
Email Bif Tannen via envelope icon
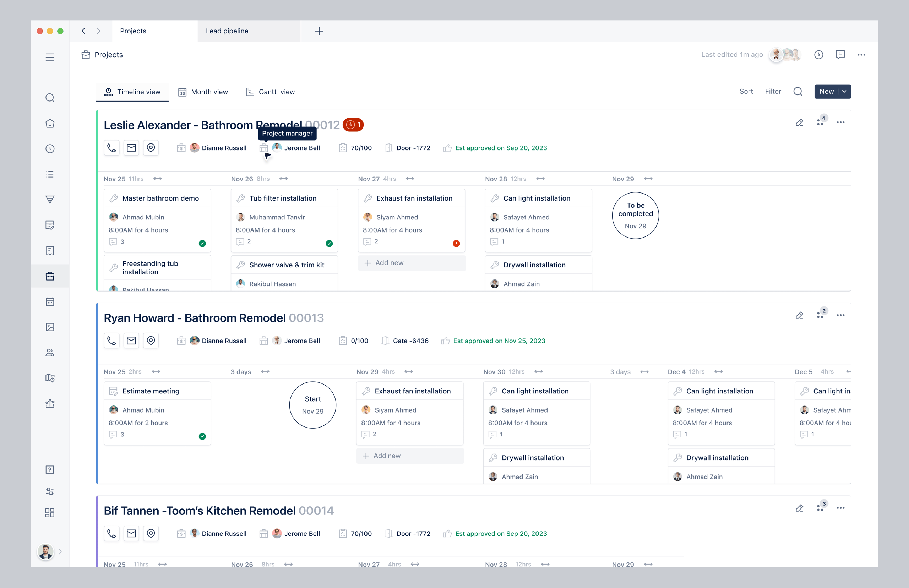click(131, 533)
